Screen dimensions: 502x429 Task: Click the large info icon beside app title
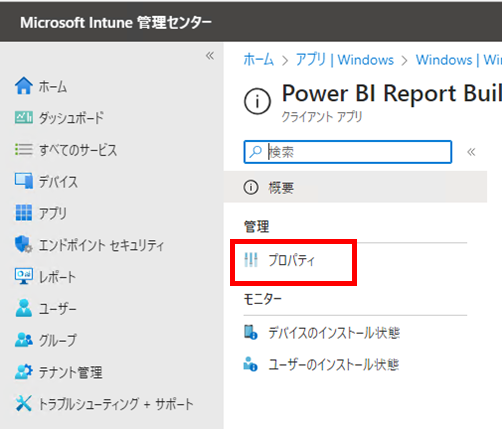tap(257, 101)
